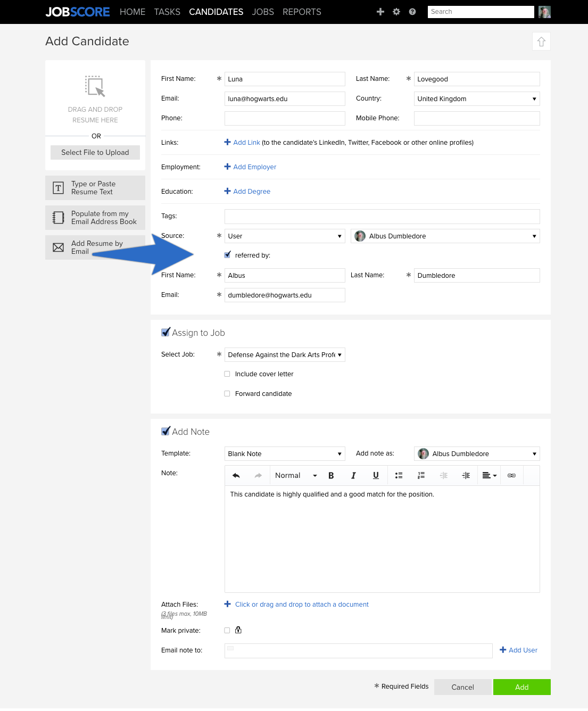Check the 'Forward candidate' option

227,394
